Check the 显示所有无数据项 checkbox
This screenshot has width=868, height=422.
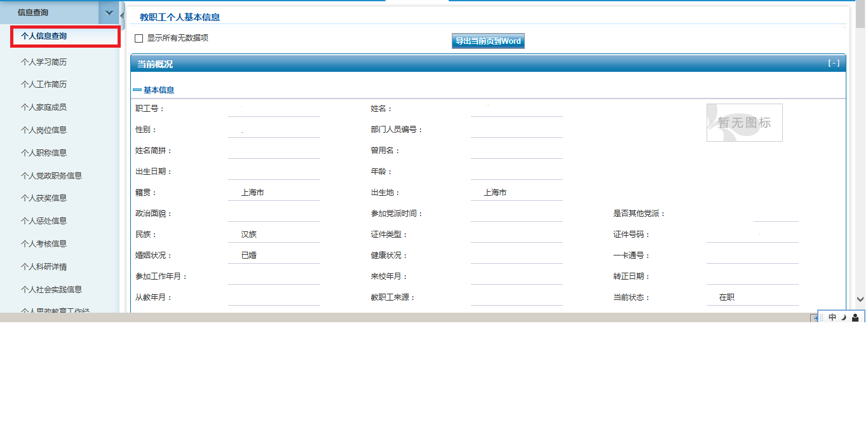coord(139,39)
